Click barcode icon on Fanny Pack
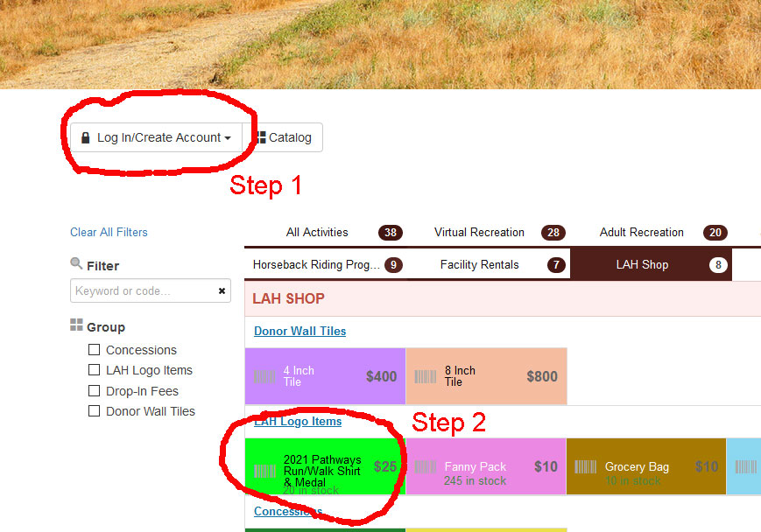 pos(426,467)
